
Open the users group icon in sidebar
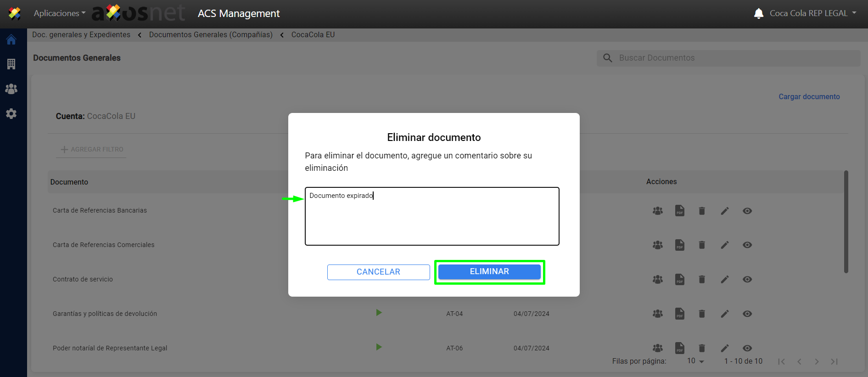[11, 89]
